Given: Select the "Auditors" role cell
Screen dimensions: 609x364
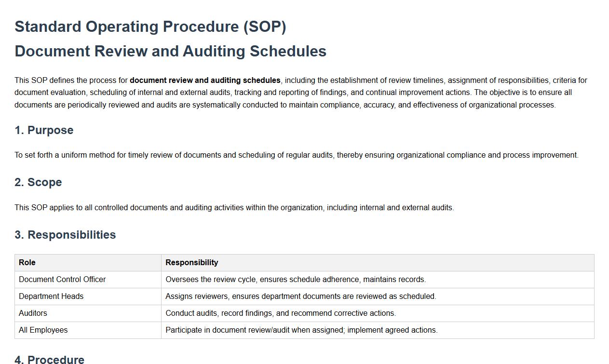Looking at the screenshot, I should click(x=33, y=313).
